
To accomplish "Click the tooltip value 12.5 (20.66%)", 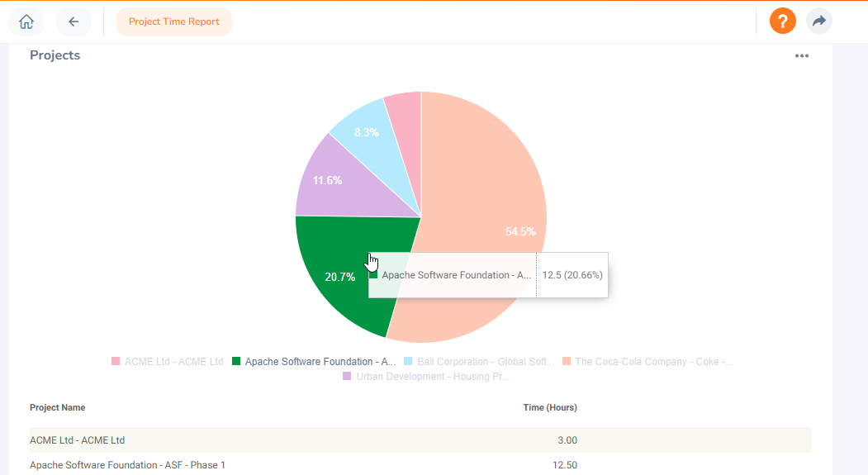I will coord(572,275).
